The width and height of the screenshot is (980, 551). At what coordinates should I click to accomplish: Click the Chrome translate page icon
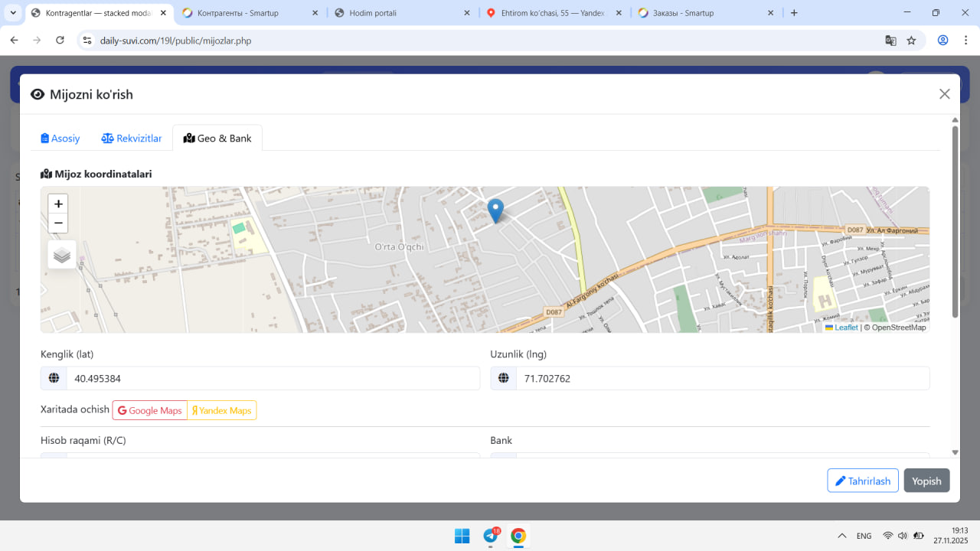pyautogui.click(x=890, y=41)
